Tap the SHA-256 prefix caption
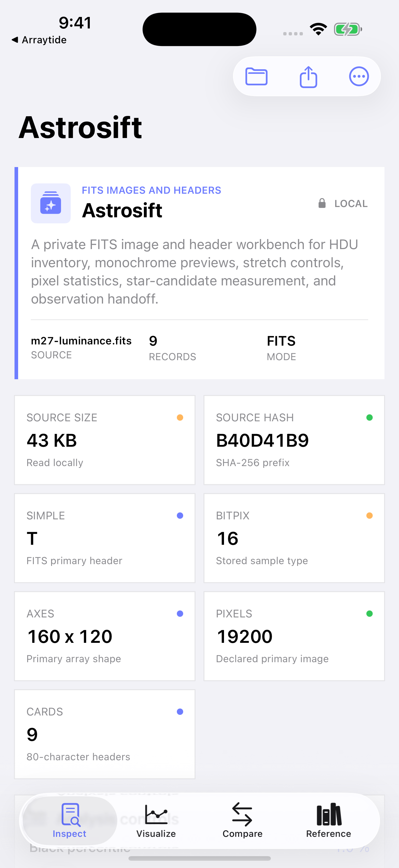Image resolution: width=399 pixels, height=868 pixels. (x=253, y=463)
